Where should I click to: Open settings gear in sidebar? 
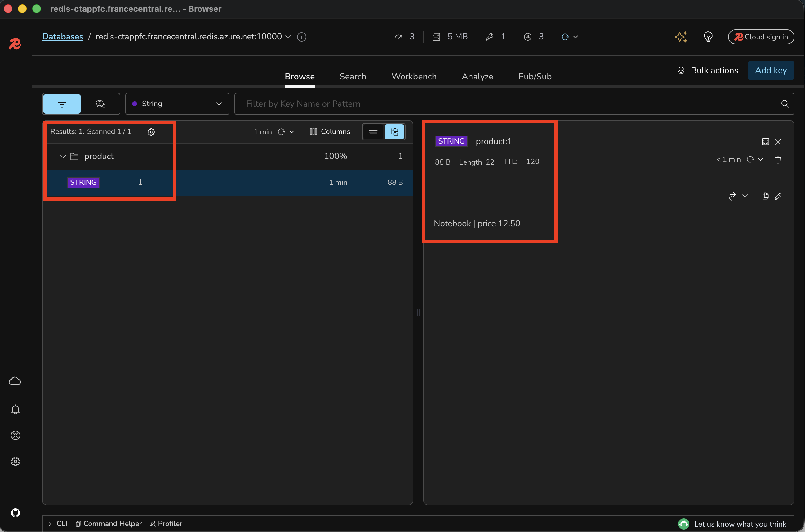[15, 461]
